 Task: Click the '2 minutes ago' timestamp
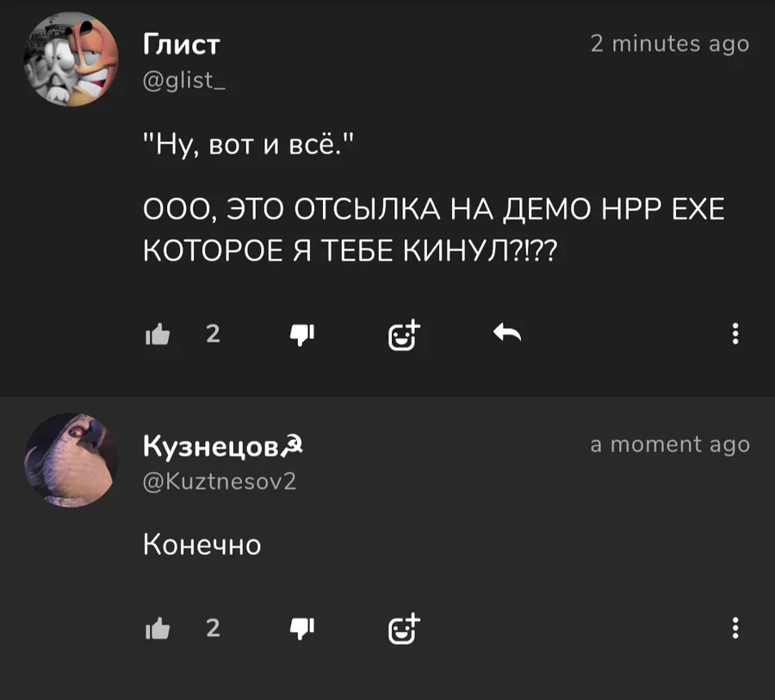(x=670, y=44)
